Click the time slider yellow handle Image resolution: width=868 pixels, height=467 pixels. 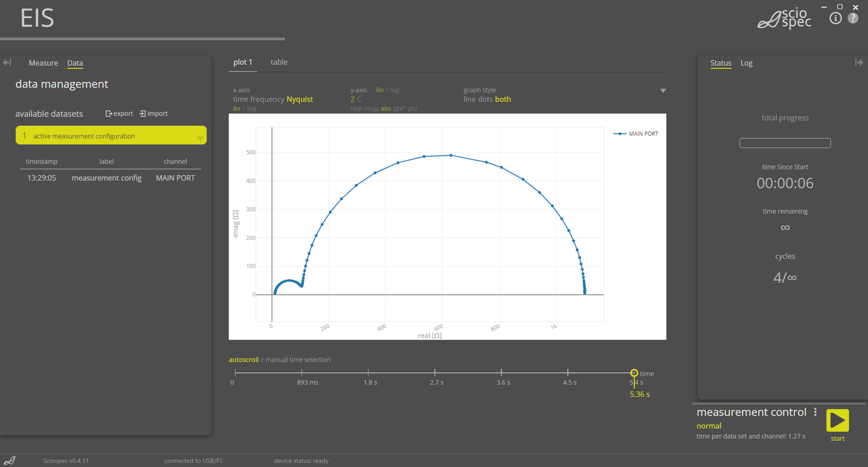pos(634,373)
